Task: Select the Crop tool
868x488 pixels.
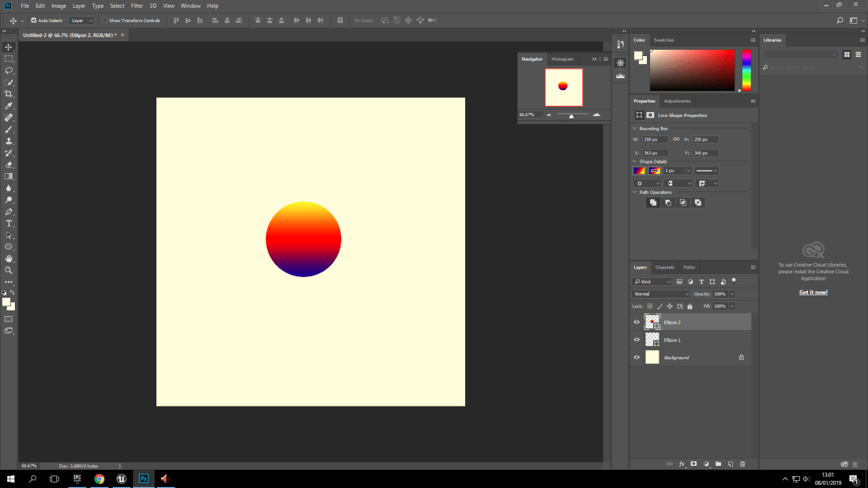Action: click(9, 94)
